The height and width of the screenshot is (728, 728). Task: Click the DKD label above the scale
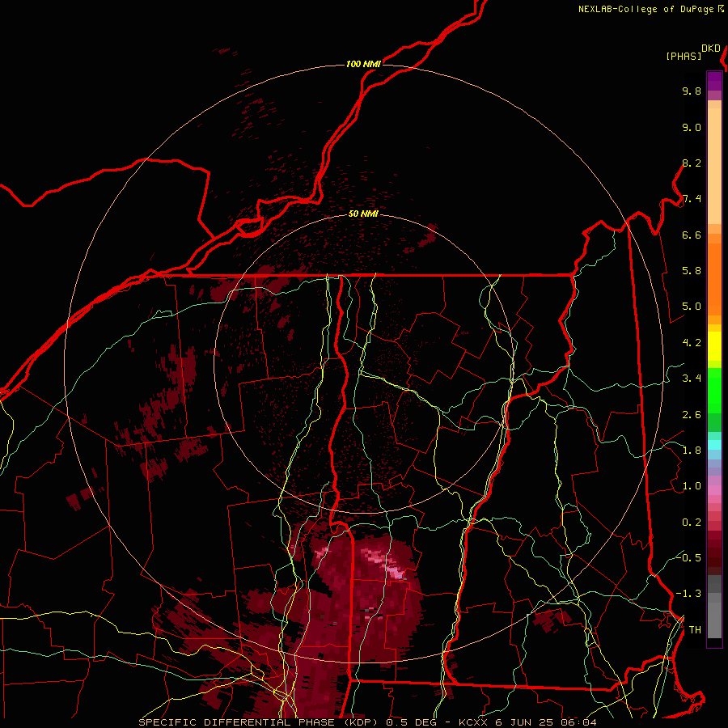(x=711, y=49)
